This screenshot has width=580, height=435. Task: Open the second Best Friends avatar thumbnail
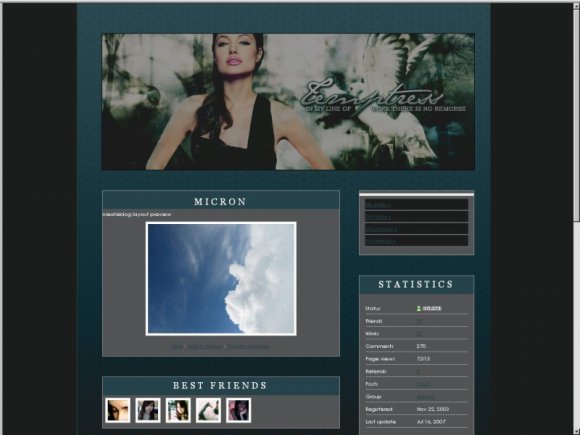tap(148, 410)
